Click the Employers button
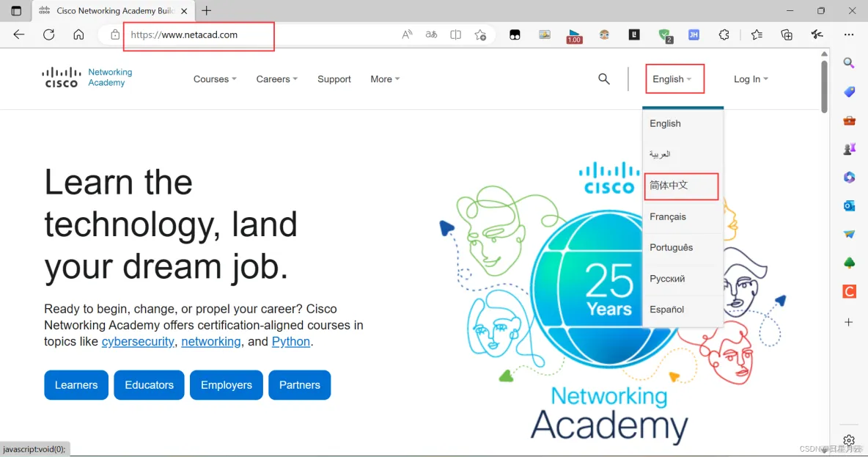 click(x=227, y=385)
